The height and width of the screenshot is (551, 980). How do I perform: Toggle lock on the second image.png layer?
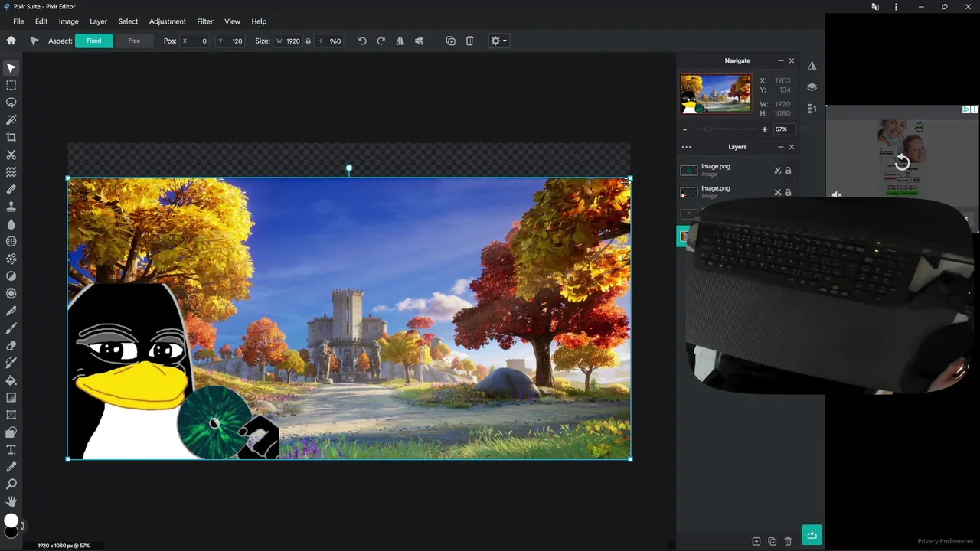coord(788,192)
